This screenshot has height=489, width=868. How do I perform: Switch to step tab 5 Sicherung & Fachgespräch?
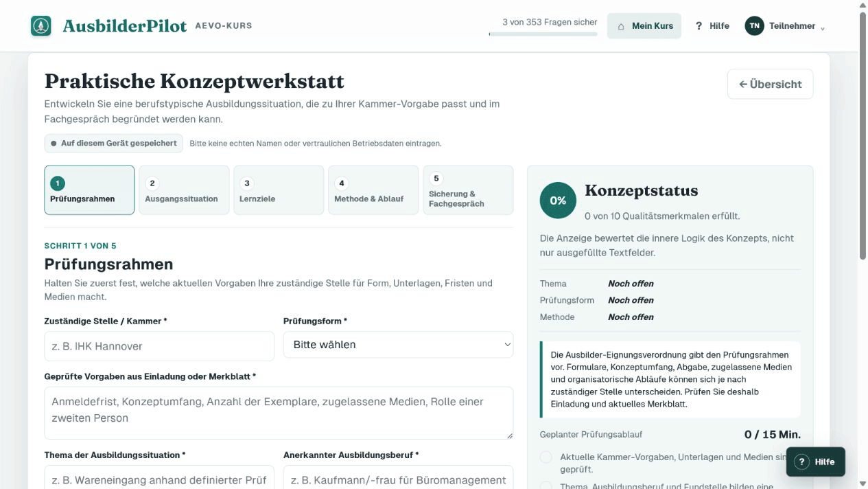tap(468, 190)
